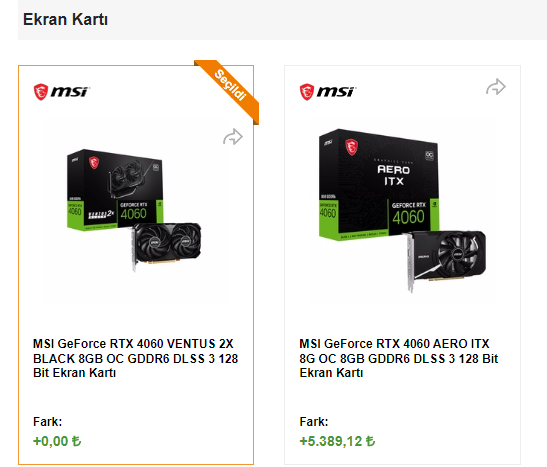Click the Fark label under AERO ITX
The height and width of the screenshot is (467, 547).
coord(314,422)
